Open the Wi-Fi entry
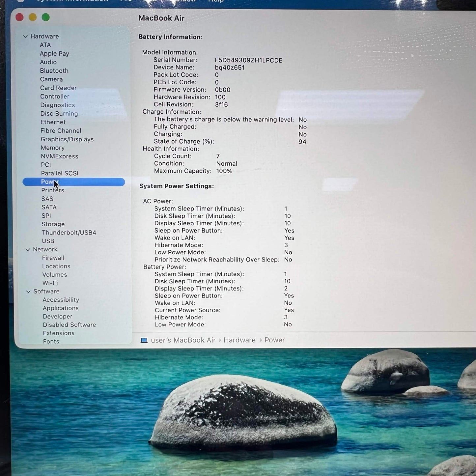 click(50, 283)
